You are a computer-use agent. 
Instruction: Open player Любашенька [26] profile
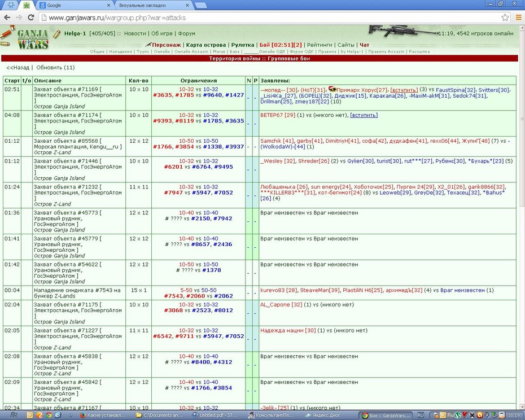(x=284, y=187)
